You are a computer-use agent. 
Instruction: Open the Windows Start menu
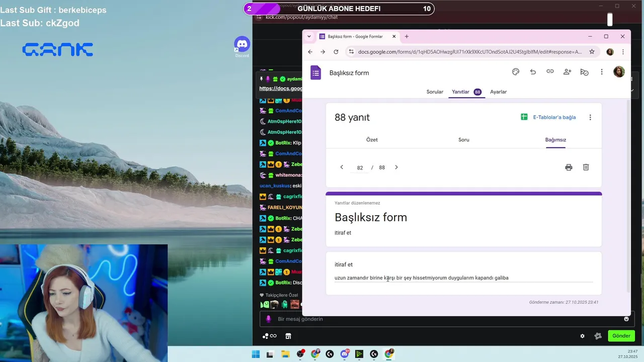point(256,354)
